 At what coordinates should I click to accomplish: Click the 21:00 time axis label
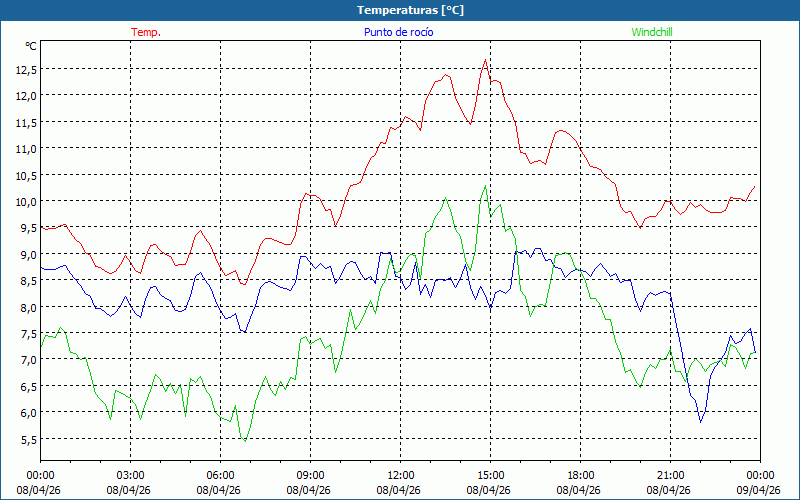click(x=670, y=475)
